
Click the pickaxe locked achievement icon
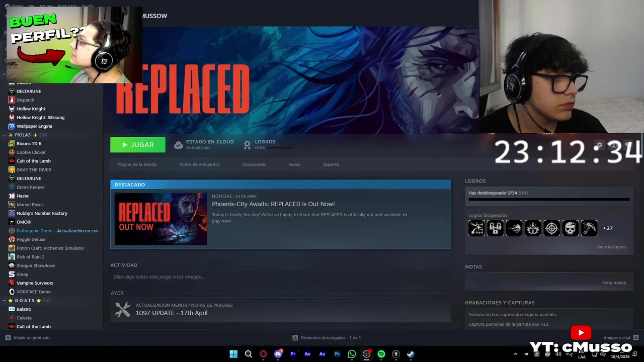pyautogui.click(x=589, y=228)
